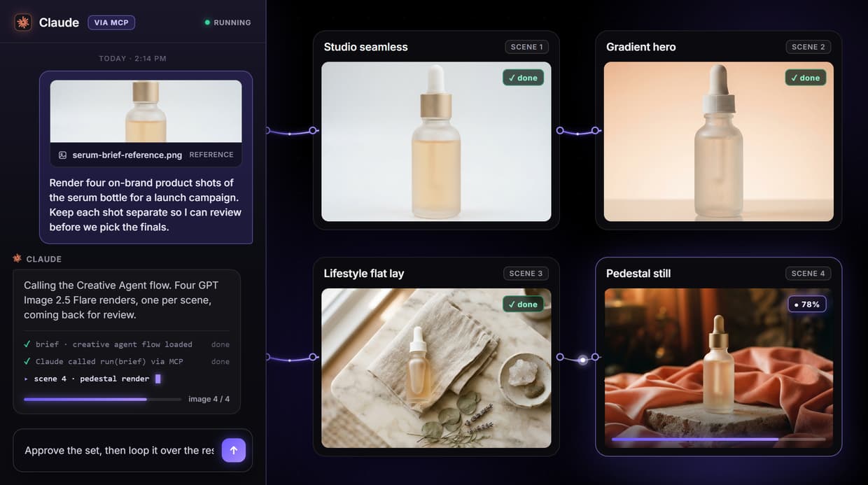
Task: Click the checkmark beside Claude called run(brief)
Action: point(27,361)
